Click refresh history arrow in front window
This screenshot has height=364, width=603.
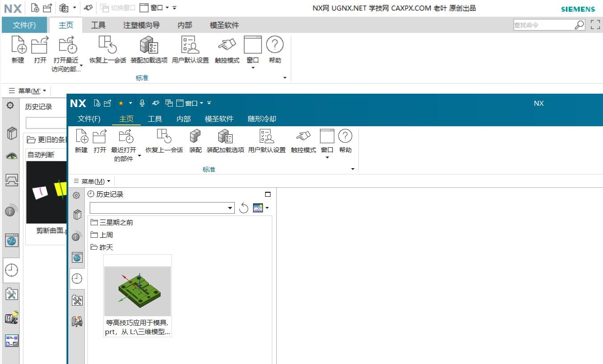click(244, 208)
